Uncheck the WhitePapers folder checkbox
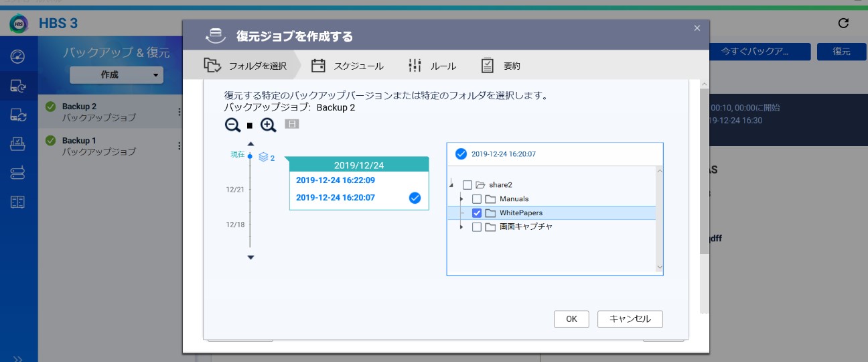 (477, 213)
